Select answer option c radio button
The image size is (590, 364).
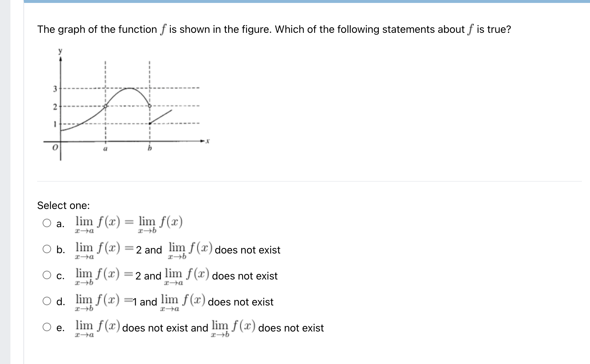click(x=47, y=275)
